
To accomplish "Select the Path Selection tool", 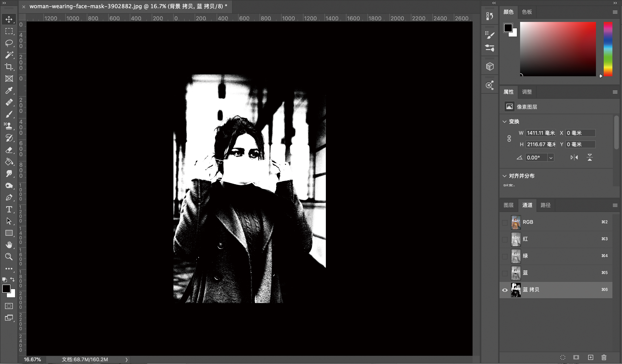I will [9, 221].
